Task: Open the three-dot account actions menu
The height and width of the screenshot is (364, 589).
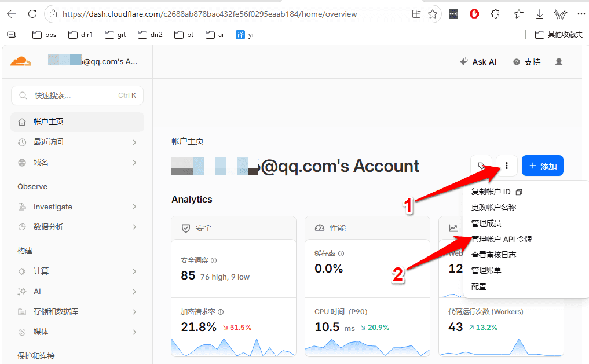Action: coord(507,166)
